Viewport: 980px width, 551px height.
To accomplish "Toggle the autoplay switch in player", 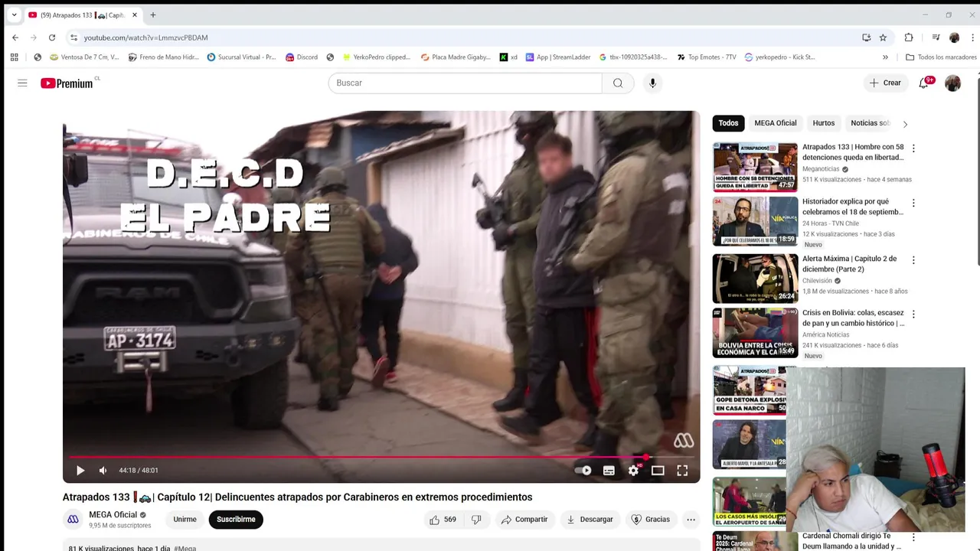I will (583, 471).
